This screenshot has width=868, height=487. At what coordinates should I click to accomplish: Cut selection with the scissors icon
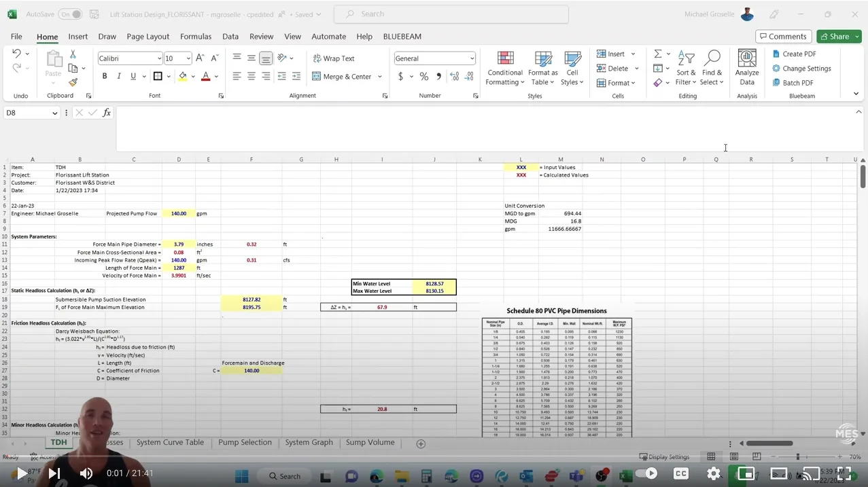pos(73,54)
